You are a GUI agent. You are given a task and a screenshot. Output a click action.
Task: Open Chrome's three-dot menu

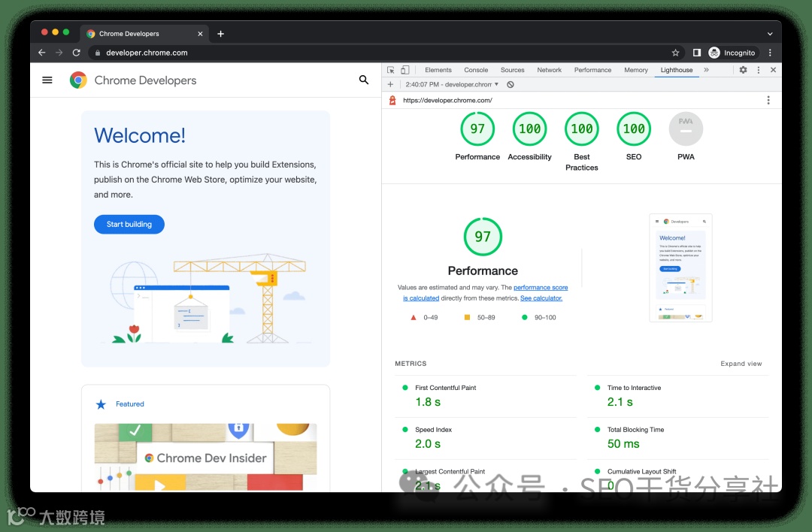tap(770, 53)
